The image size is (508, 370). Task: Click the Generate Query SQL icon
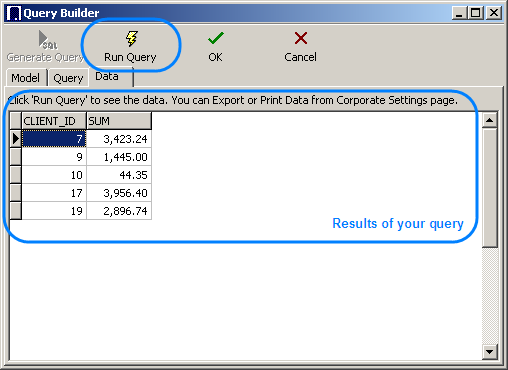pyautogui.click(x=47, y=40)
